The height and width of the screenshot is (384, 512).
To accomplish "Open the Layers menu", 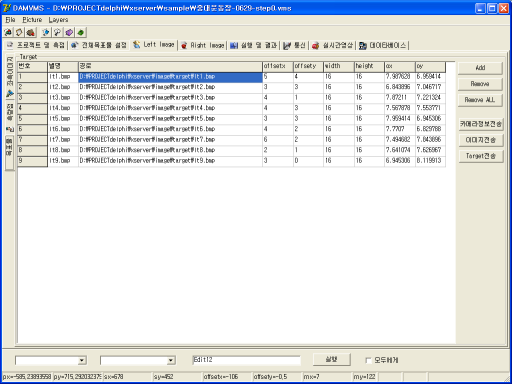I will pos(58,20).
